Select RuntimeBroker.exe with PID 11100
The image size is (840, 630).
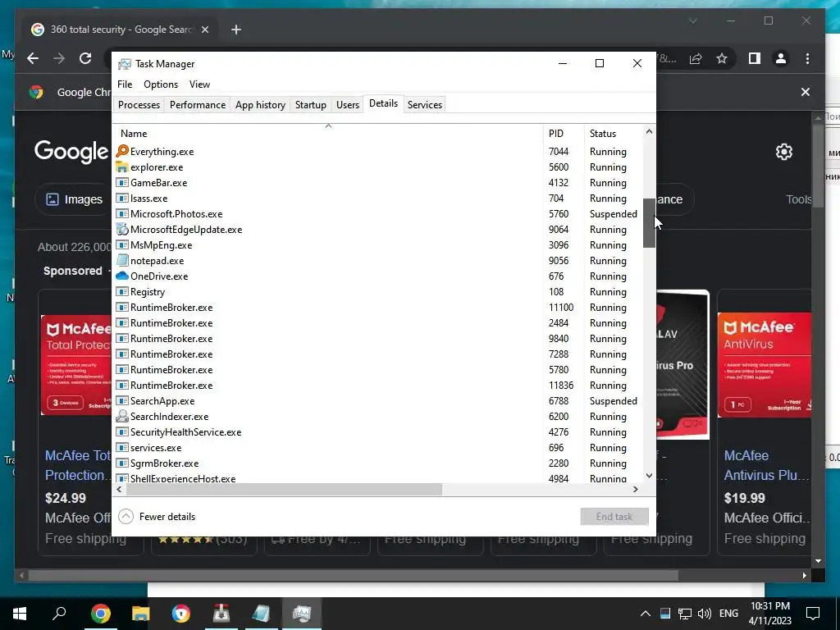pyautogui.click(x=377, y=308)
